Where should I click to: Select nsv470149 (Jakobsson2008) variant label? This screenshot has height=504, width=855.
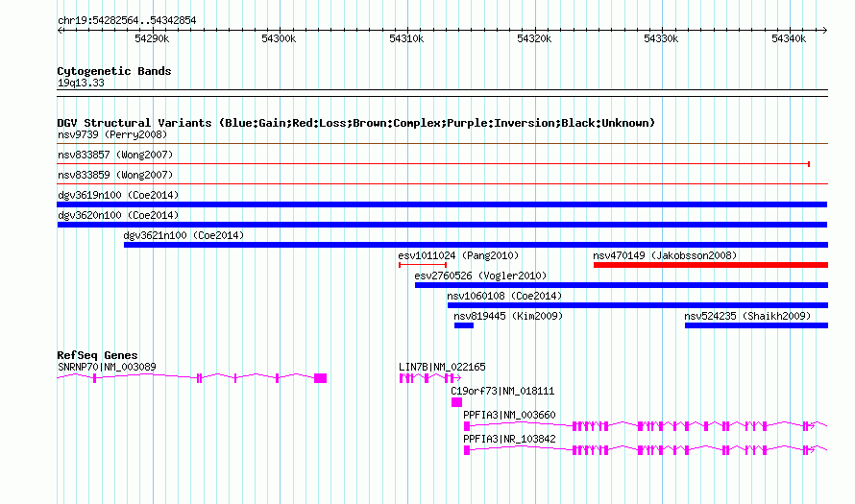point(665,255)
